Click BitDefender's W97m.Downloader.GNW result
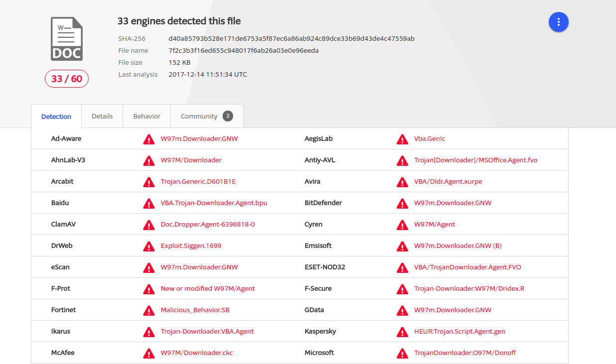Screen dimensions: 616x364 [453, 203]
